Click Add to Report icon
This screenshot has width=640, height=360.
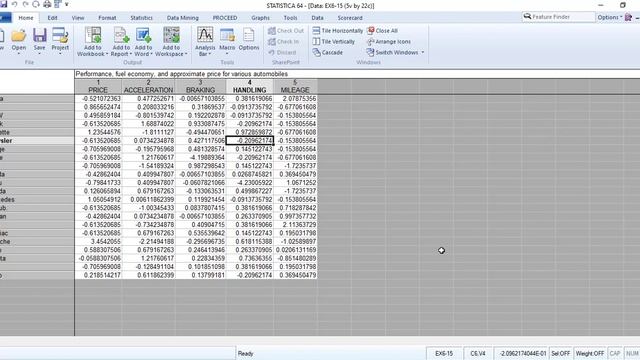pyautogui.click(x=121, y=35)
